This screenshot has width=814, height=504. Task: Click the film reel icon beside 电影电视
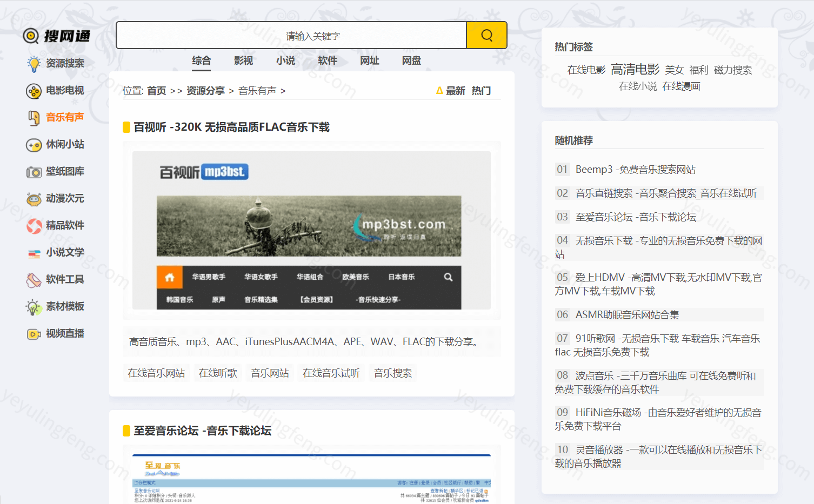click(34, 91)
